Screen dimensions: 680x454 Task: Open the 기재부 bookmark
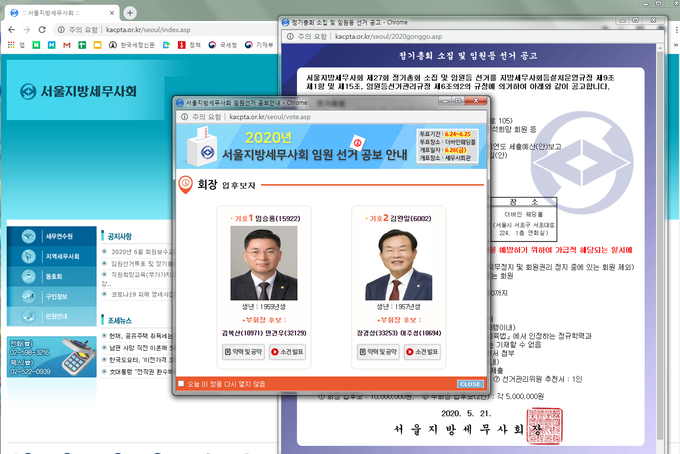(x=259, y=45)
